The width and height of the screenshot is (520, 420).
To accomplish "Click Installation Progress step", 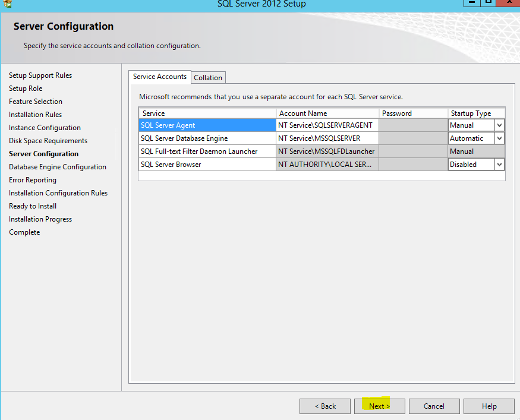I will click(x=40, y=219).
